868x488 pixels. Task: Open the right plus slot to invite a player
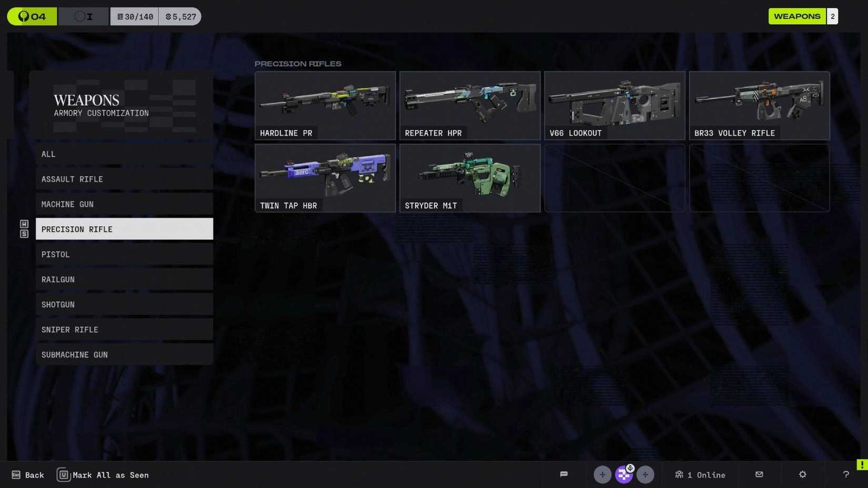click(x=645, y=474)
